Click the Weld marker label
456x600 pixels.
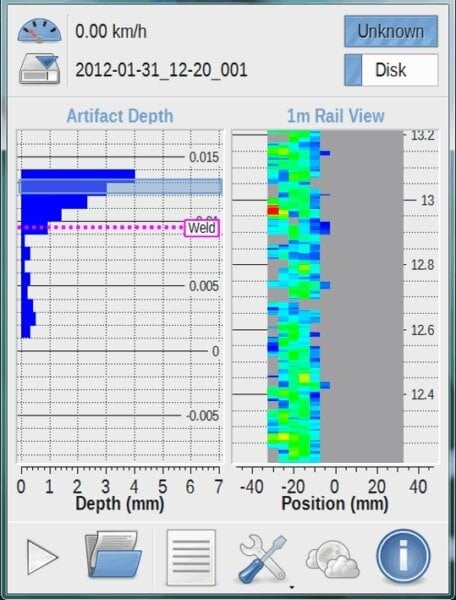tap(202, 228)
